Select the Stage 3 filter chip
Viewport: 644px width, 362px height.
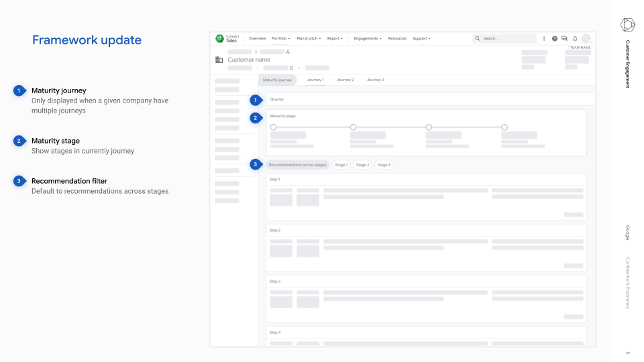point(384,165)
